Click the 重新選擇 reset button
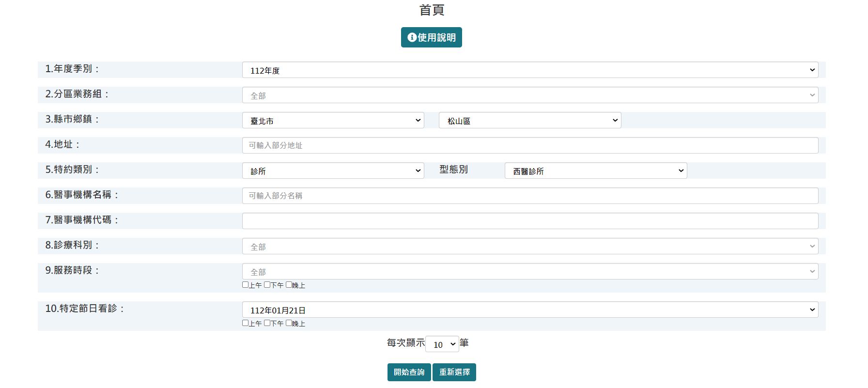The height and width of the screenshot is (388, 868). 454,372
